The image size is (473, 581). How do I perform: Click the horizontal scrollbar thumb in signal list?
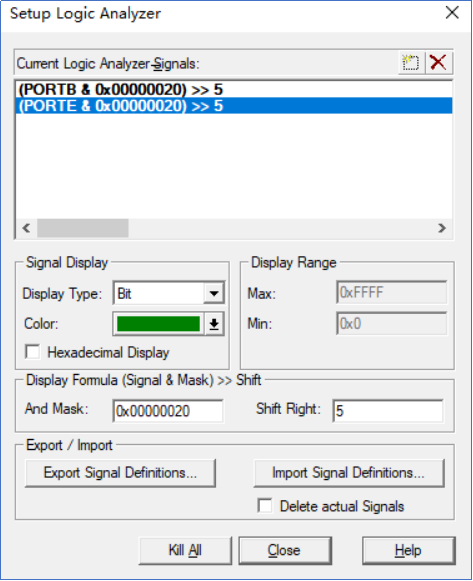[83, 228]
